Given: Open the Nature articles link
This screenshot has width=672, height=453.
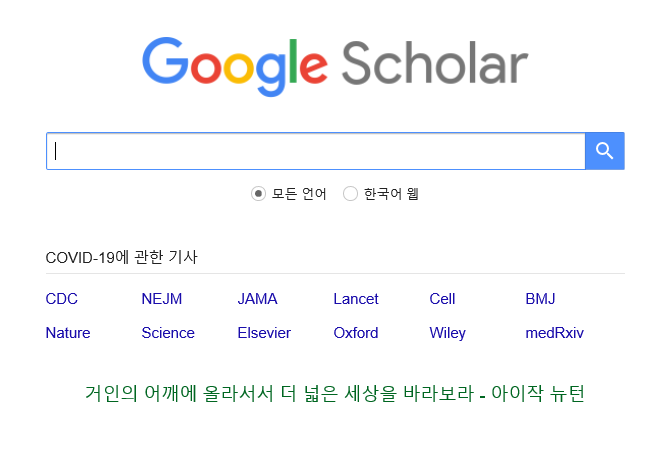Looking at the screenshot, I should click(x=68, y=333).
